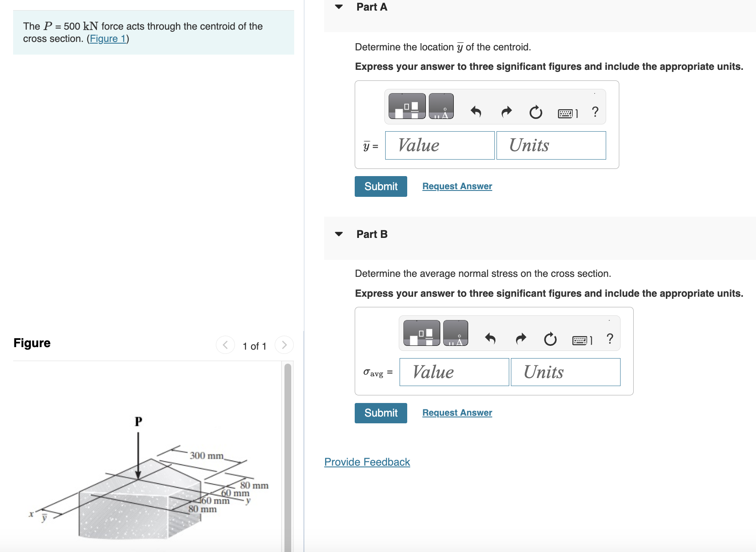This screenshot has height=552, width=756.
Task: Open the equation template icon in Part A
Action: (x=406, y=106)
